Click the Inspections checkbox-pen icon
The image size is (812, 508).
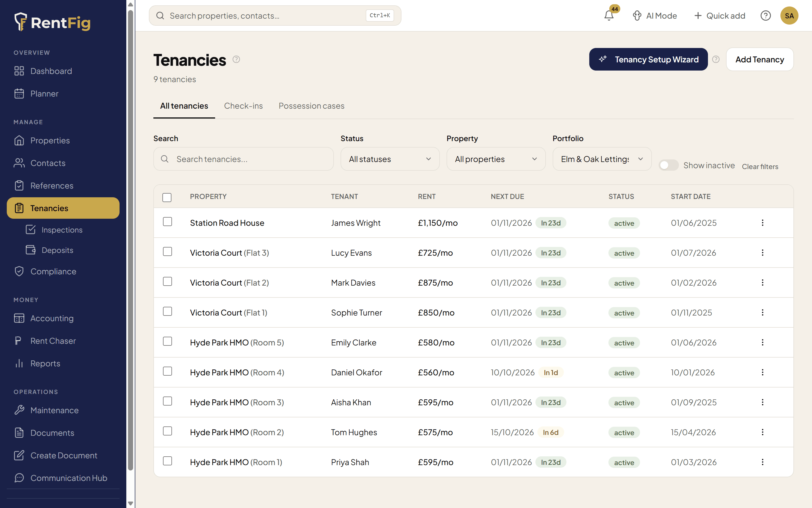(x=30, y=229)
